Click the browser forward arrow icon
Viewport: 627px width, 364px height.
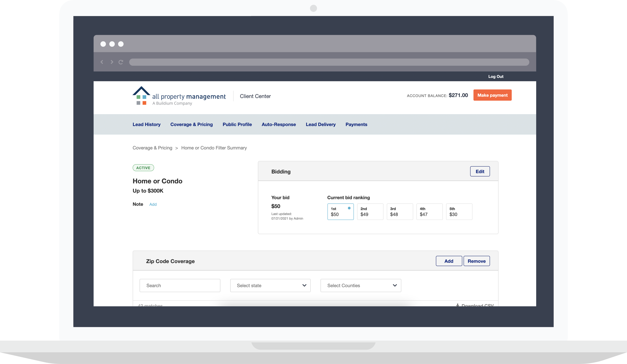click(112, 62)
